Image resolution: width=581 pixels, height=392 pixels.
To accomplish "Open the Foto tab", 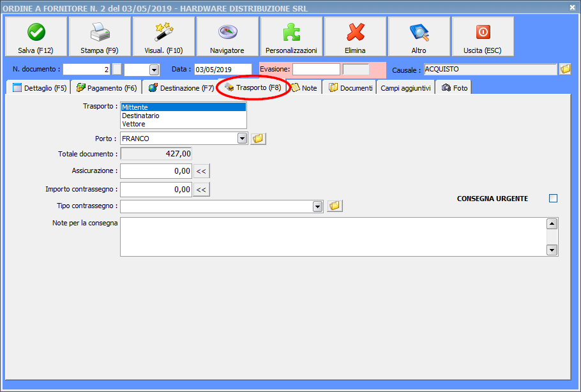I will point(455,88).
